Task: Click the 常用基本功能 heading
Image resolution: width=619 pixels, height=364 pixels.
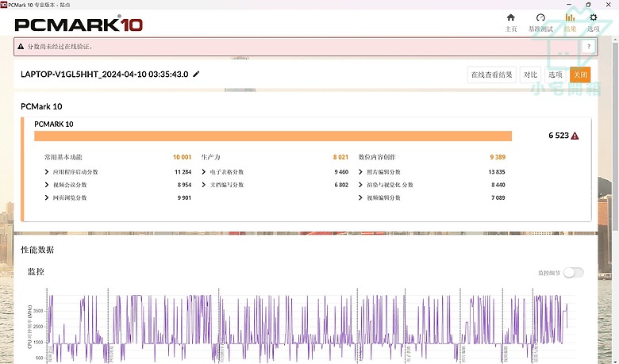Action: tap(63, 157)
